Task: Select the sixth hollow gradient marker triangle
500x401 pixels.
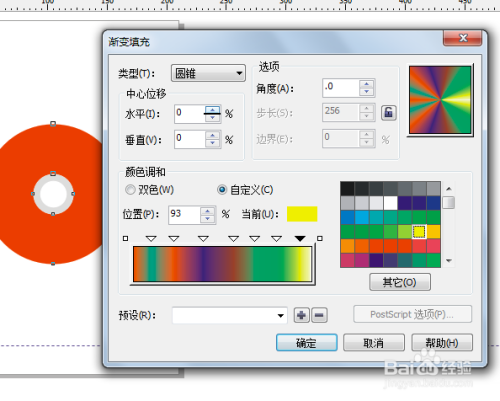Action: click(277, 238)
